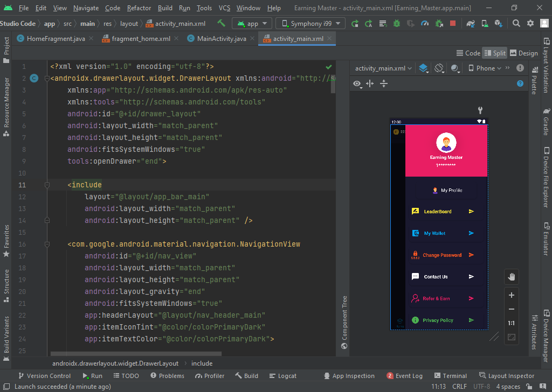Image resolution: width=552 pixels, height=392 pixels.
Task: Expand the Phone device preview dropdown
Action: (485, 68)
